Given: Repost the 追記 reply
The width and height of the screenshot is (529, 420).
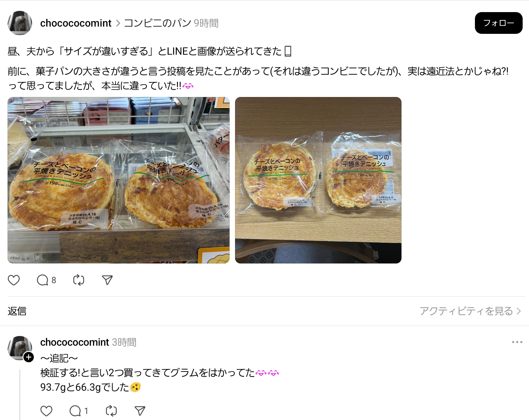Looking at the screenshot, I should coord(111,411).
